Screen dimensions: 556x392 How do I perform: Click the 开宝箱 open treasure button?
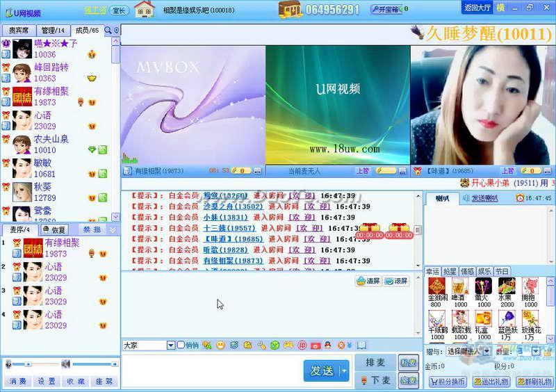[386, 9]
